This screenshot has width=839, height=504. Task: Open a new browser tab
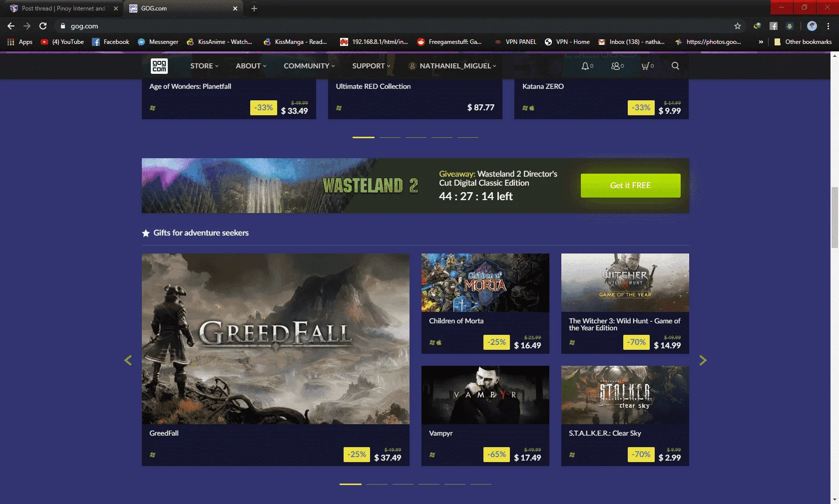point(254,8)
